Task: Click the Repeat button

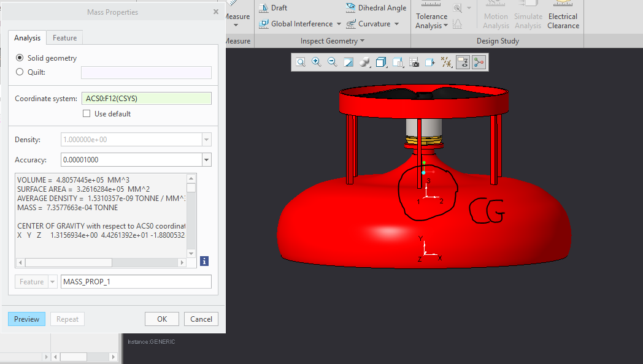Action: point(67,319)
